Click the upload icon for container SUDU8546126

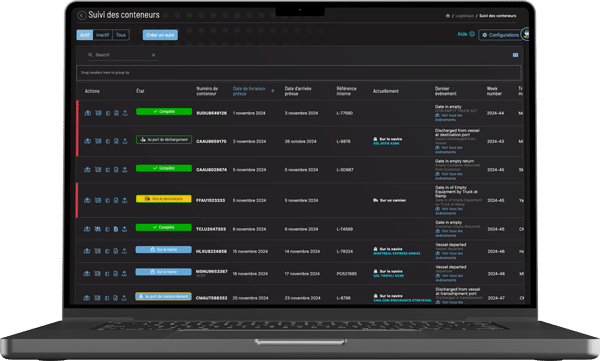point(125,113)
